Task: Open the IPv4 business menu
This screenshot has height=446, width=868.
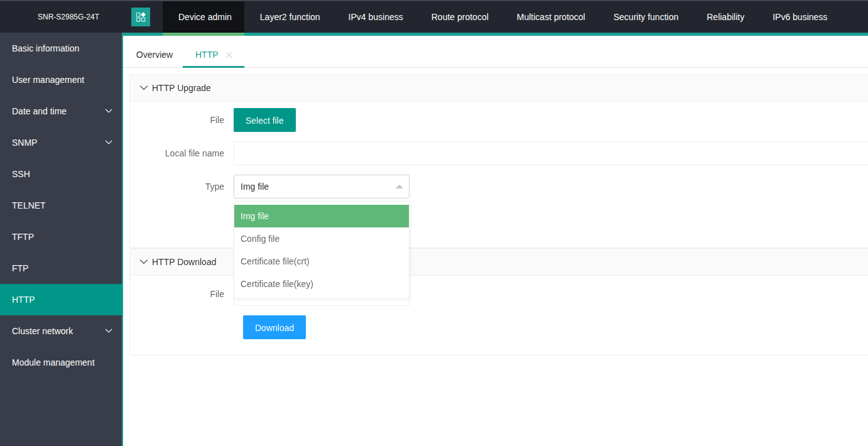Action: tap(376, 17)
